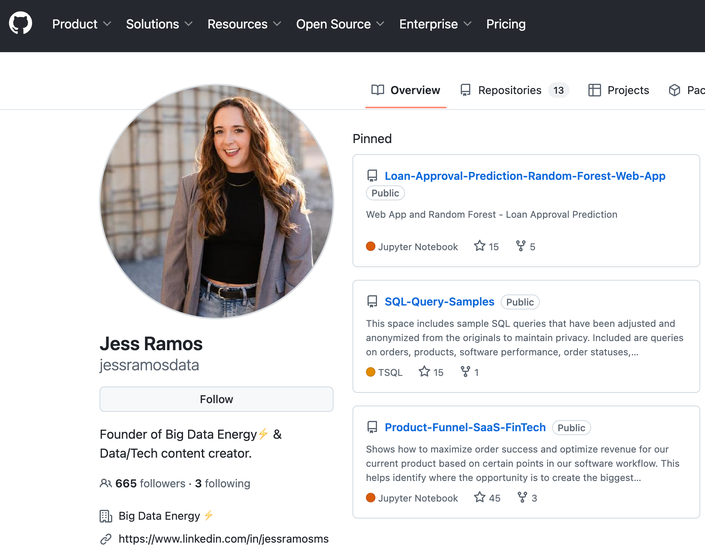Viewport: 705px width, 547px height.
Task: Click repo book icon beside SQL-Query-Samples
Action: point(372,302)
